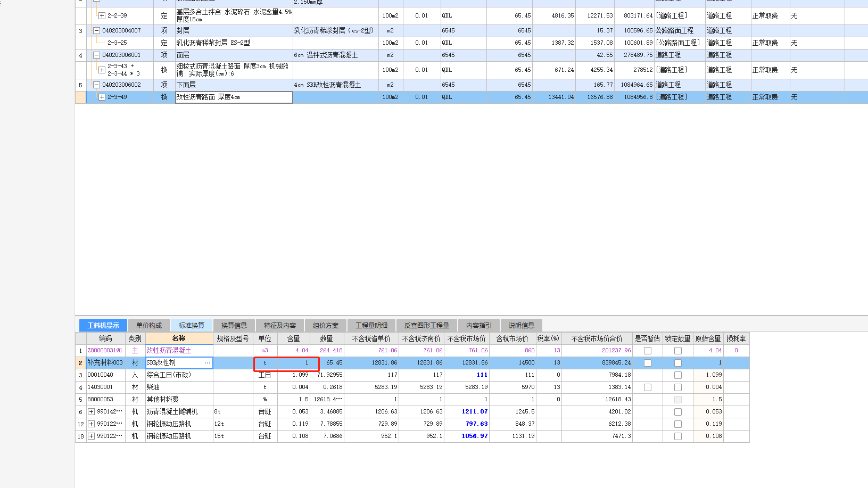This screenshot has height=488, width=868.
Task: Toggle 锁定数量 for 改性沥青混凝土
Action: [x=678, y=351]
